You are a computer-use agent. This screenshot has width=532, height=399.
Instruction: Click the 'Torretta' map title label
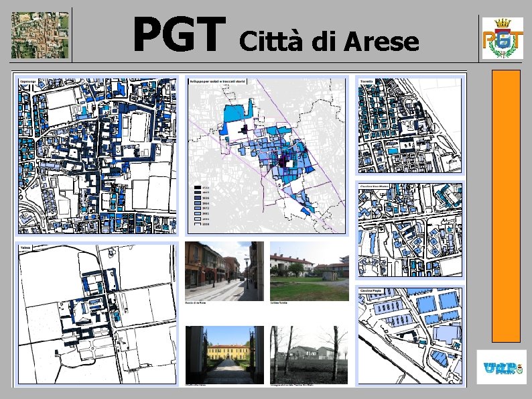(x=367, y=82)
